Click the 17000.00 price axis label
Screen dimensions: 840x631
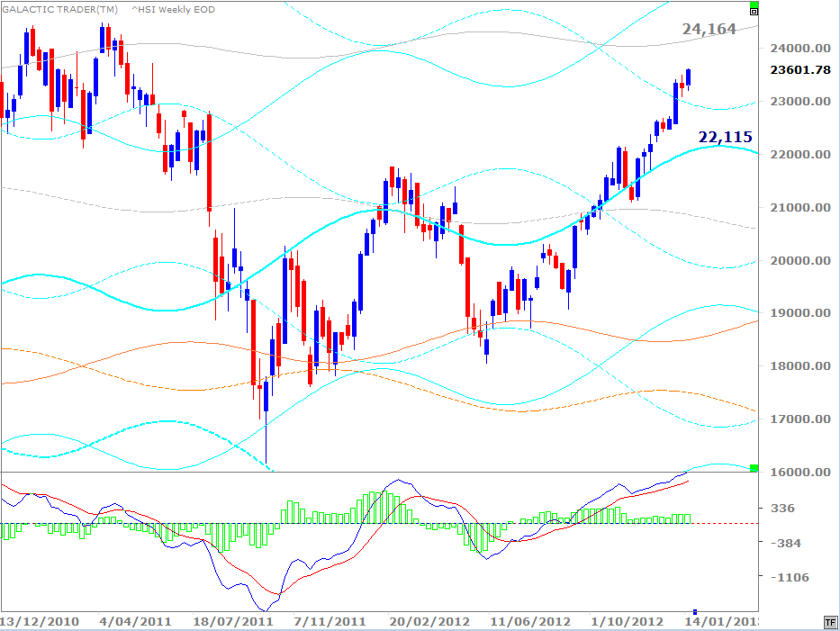(x=800, y=419)
